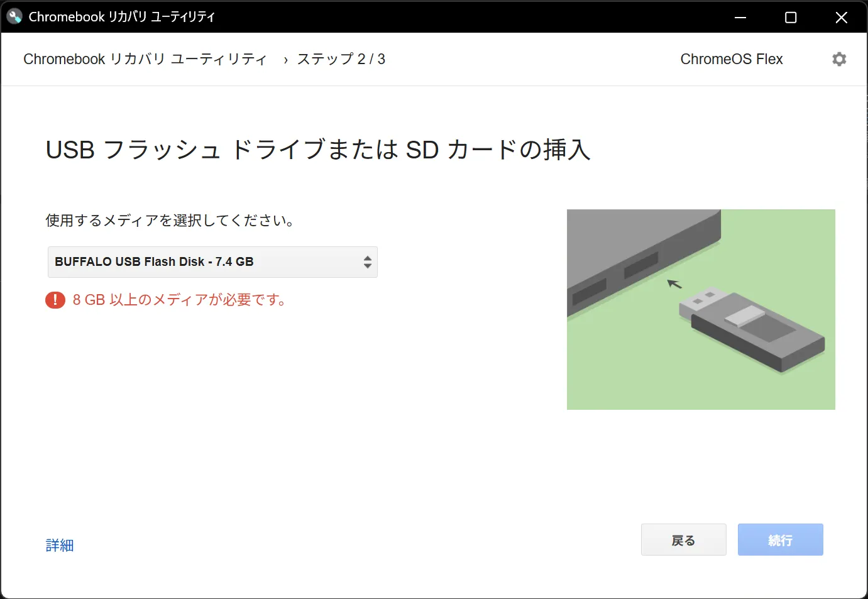This screenshot has height=599, width=868.
Task: Click the Chromebook recovery utility title bar icon
Action: (13, 16)
